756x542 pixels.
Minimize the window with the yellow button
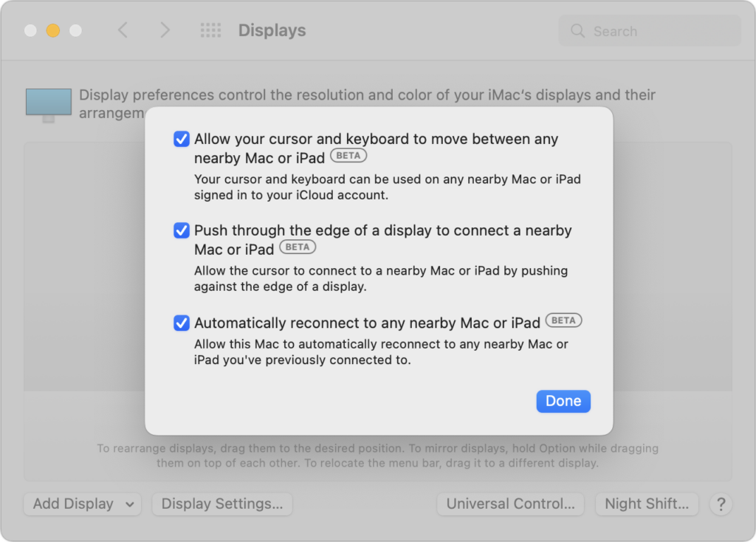(53, 30)
